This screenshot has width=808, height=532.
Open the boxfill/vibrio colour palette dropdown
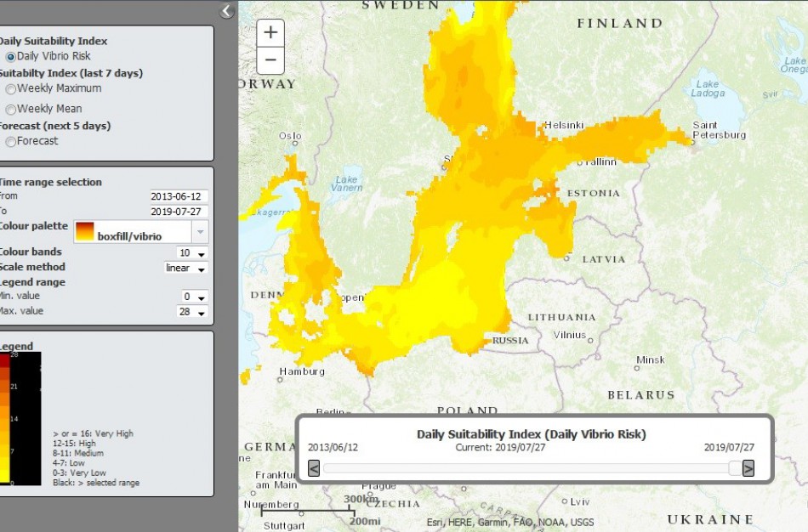click(200, 232)
